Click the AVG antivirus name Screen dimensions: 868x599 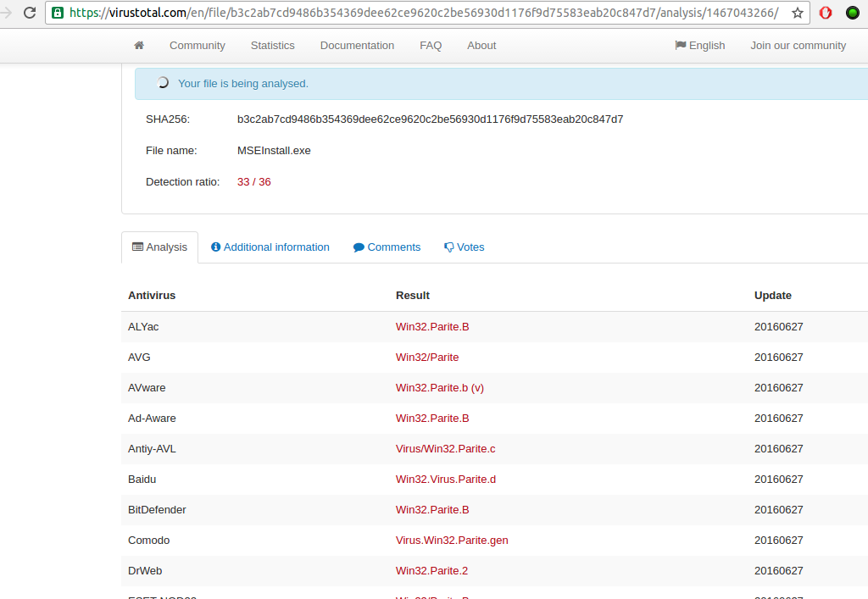139,358
